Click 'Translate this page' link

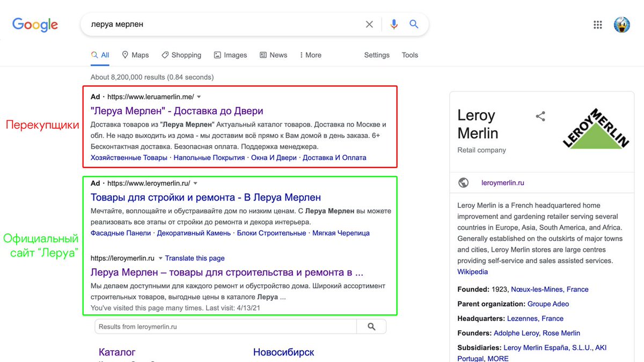195,258
